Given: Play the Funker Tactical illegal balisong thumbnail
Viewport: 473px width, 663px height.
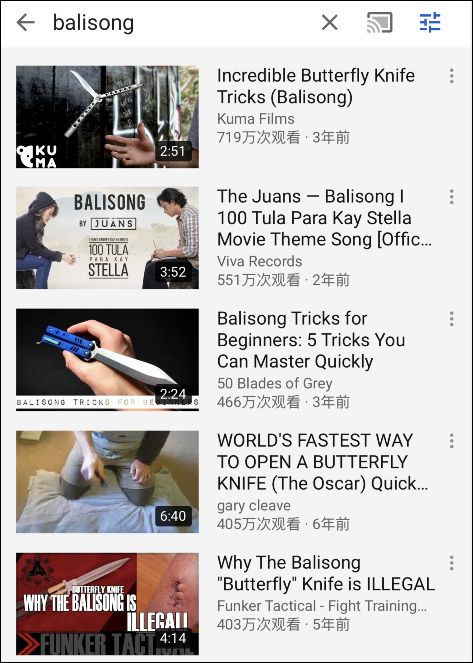Looking at the screenshot, I should [107, 604].
